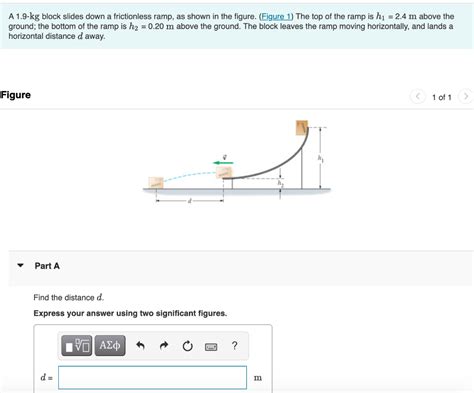Reset the answer field

coord(187,346)
